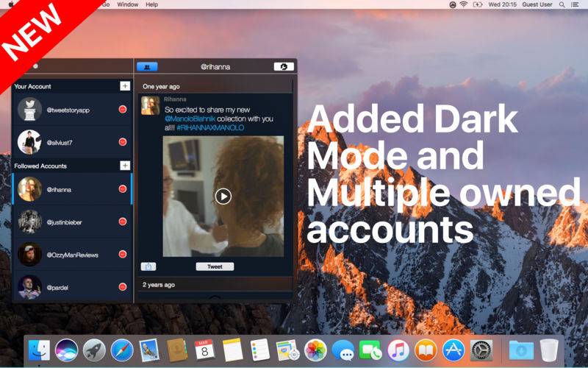
Task: Open the @justinbieber followed account
Action: click(x=72, y=222)
